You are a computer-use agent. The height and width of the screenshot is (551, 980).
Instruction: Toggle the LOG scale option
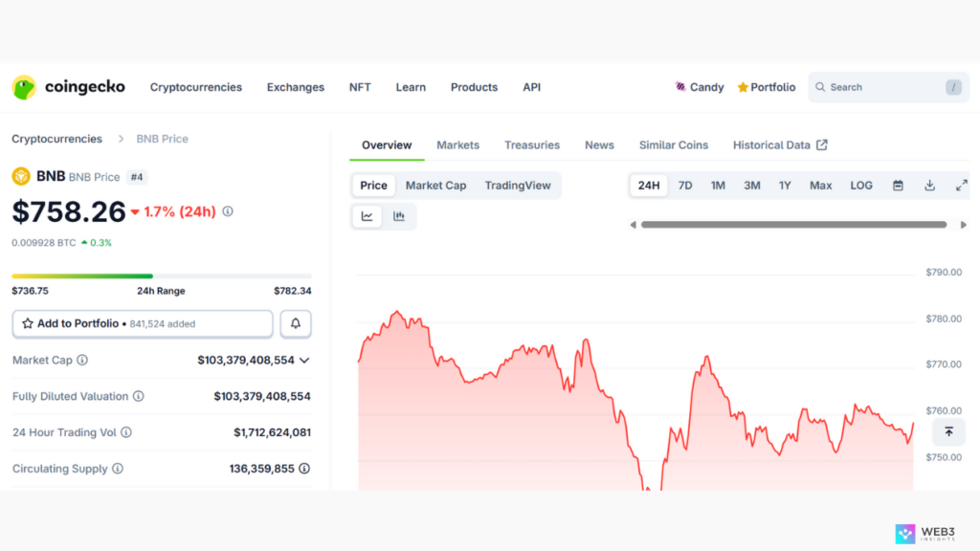(x=861, y=186)
